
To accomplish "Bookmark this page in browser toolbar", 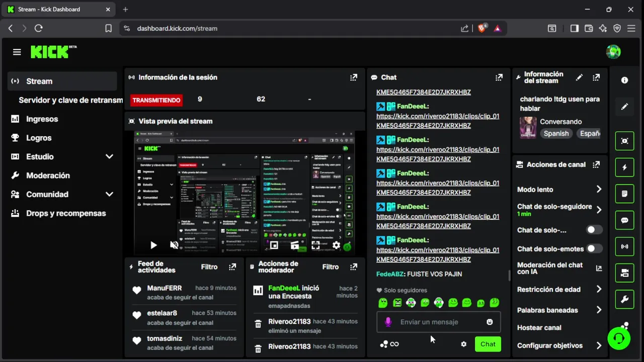I will click(x=108, y=29).
